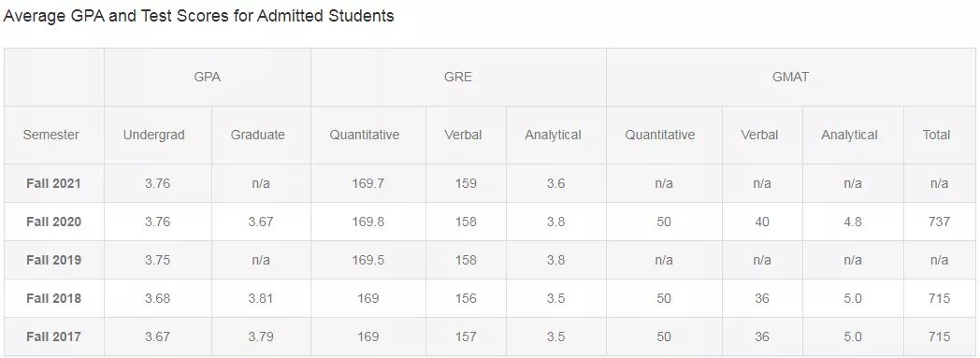980x358 pixels.
Task: Click the table title about admitted students
Action: 199,16
